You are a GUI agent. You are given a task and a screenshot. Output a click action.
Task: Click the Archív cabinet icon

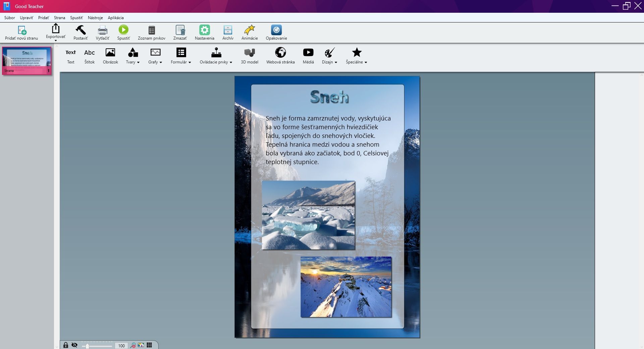pyautogui.click(x=228, y=30)
